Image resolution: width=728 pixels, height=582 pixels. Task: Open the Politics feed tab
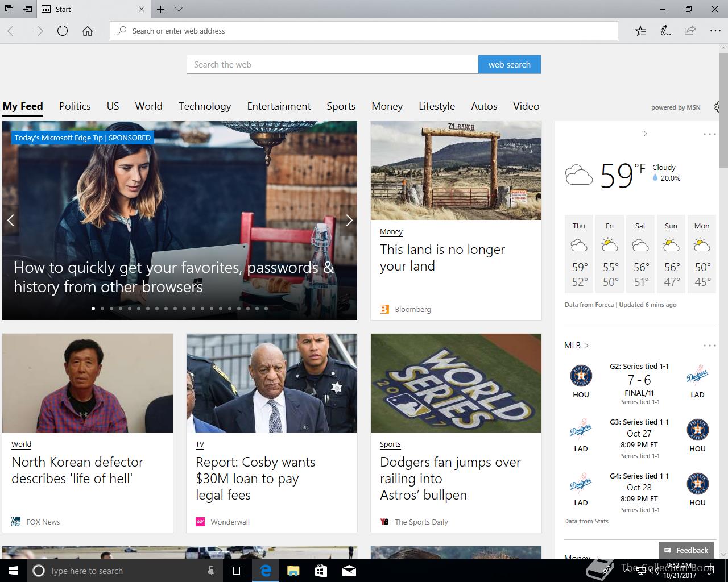pyautogui.click(x=75, y=106)
